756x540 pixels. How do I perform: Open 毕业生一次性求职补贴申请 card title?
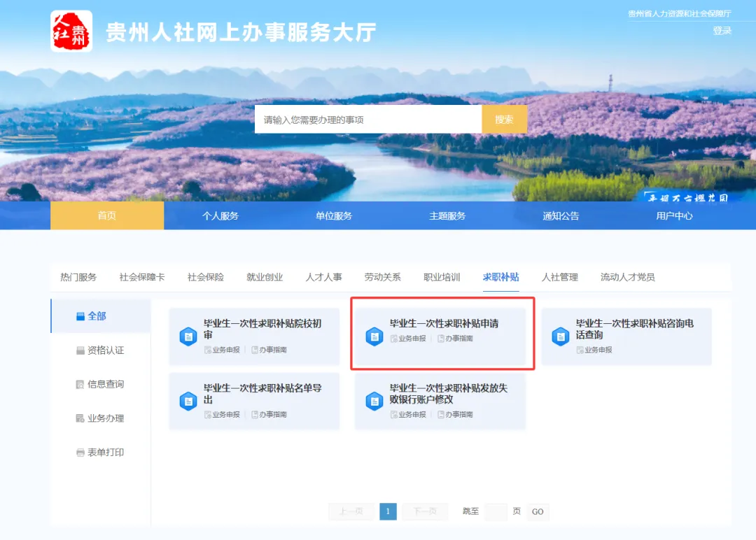[x=444, y=323]
